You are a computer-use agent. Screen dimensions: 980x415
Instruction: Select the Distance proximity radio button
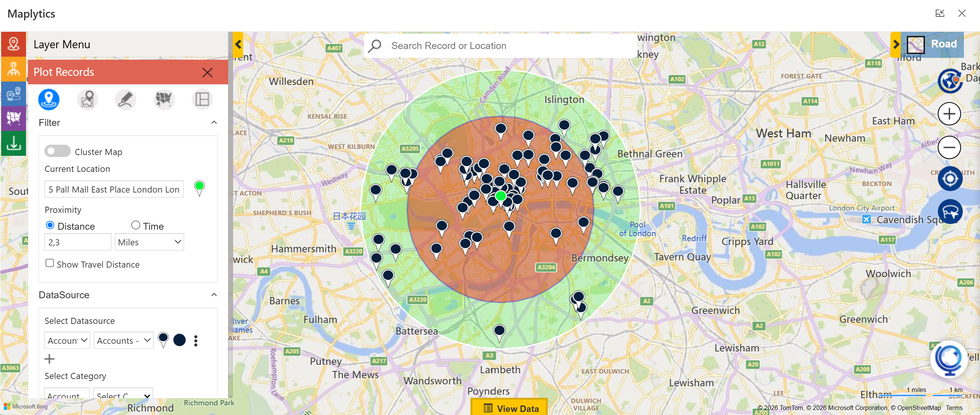50,225
